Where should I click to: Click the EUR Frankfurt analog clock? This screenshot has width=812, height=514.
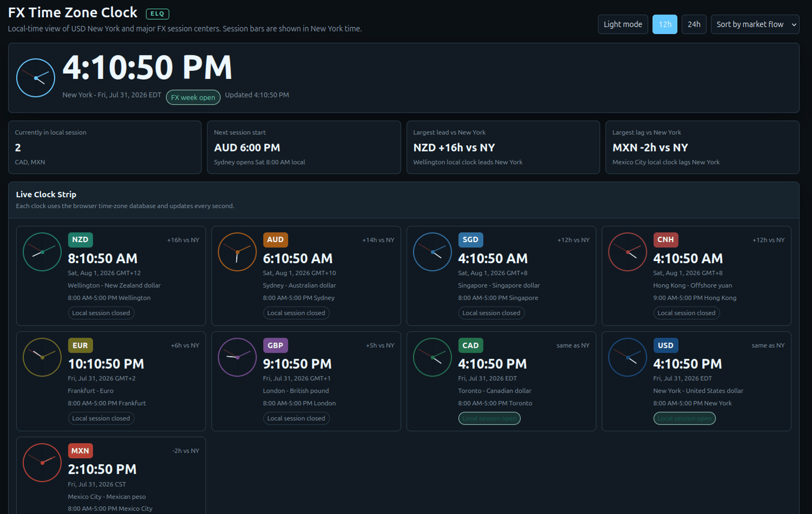[x=42, y=357]
